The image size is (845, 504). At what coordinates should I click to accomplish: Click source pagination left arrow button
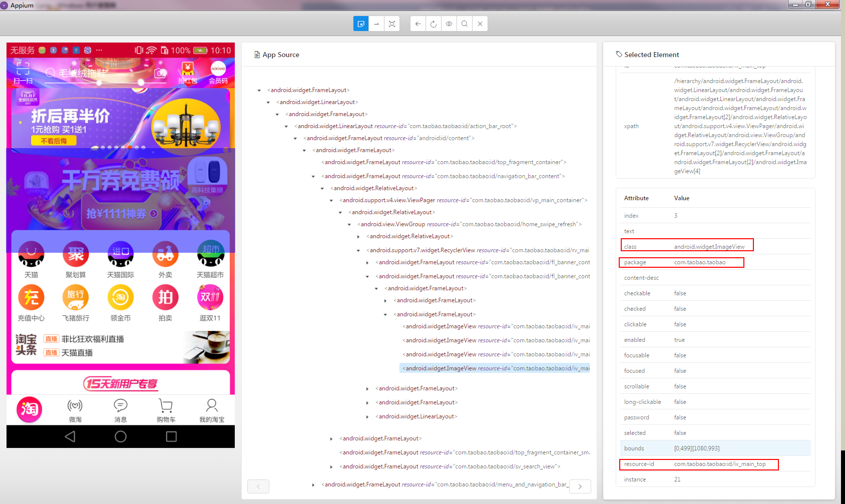(x=258, y=486)
